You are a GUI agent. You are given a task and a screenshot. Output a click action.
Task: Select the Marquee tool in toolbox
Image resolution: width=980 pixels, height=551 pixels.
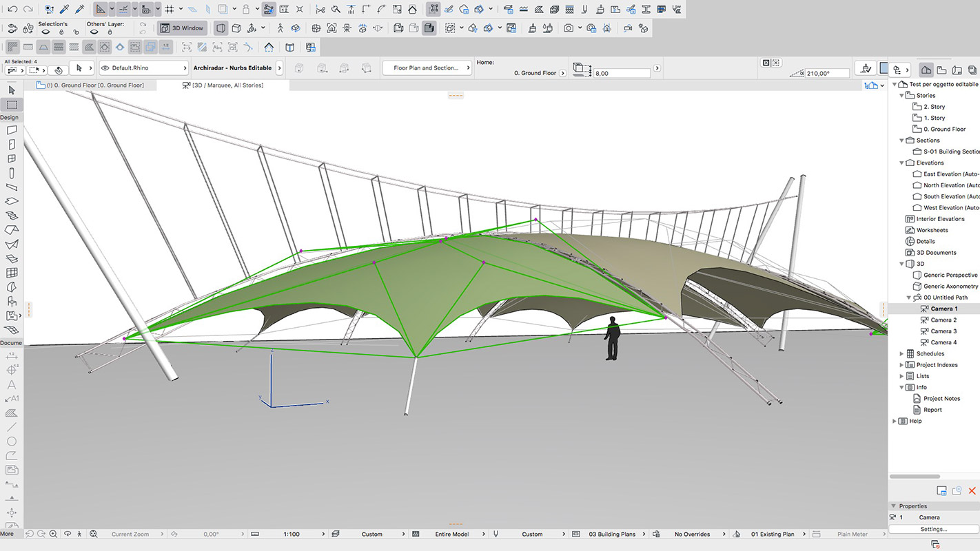tap(12, 105)
